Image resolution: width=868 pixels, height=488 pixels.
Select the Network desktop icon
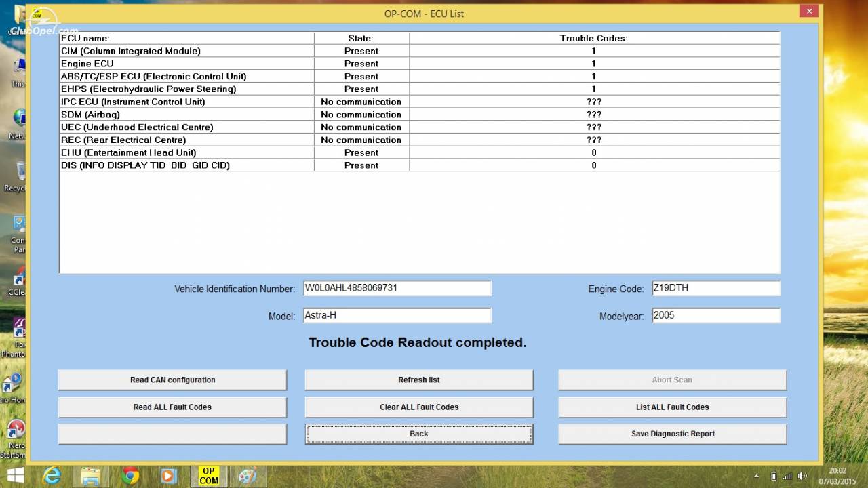pyautogui.click(x=18, y=123)
